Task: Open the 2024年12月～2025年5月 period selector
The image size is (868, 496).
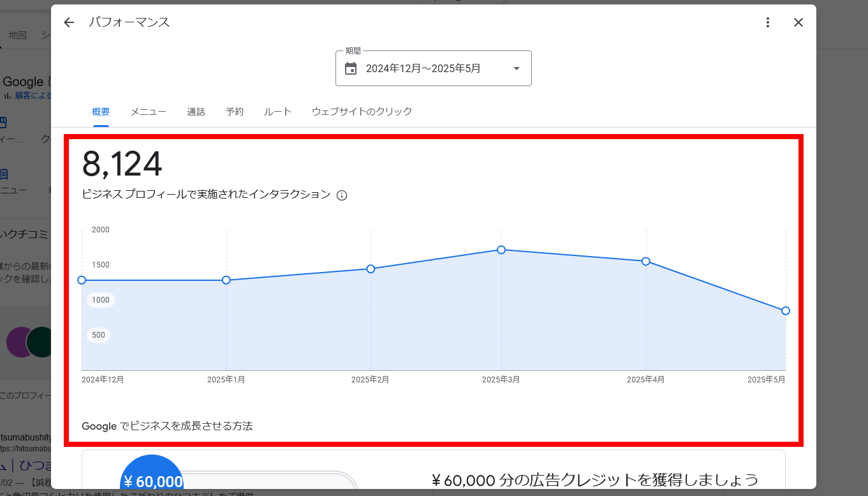Action: coord(423,68)
